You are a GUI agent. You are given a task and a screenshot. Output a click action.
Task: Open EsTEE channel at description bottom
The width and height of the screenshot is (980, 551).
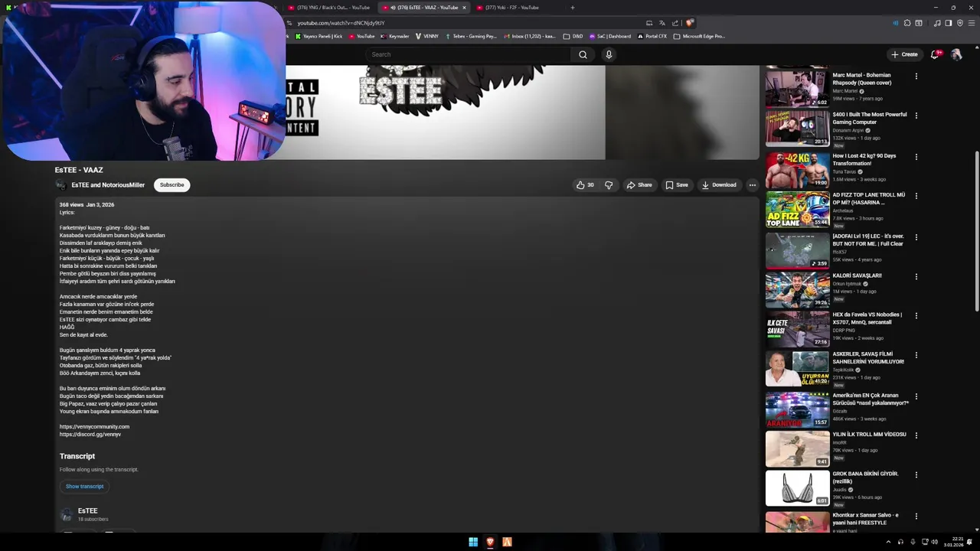(x=87, y=510)
